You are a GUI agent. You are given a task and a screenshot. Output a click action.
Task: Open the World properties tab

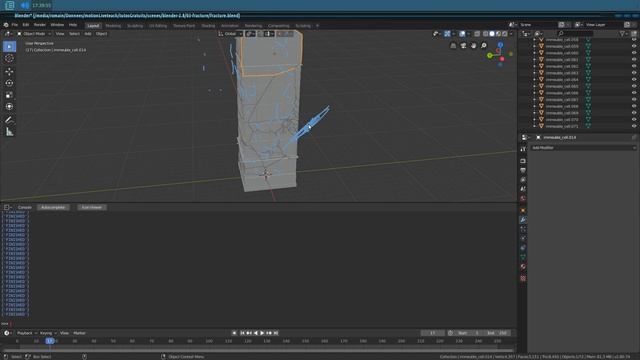(523, 199)
